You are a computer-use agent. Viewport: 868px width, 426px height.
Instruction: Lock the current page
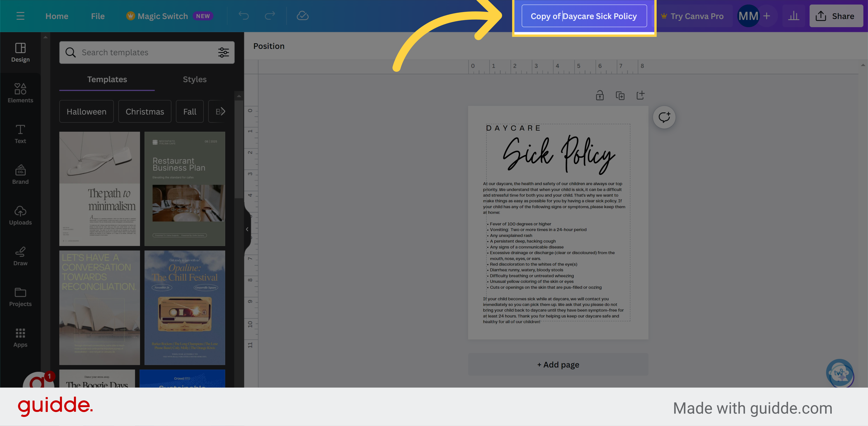[x=600, y=95]
